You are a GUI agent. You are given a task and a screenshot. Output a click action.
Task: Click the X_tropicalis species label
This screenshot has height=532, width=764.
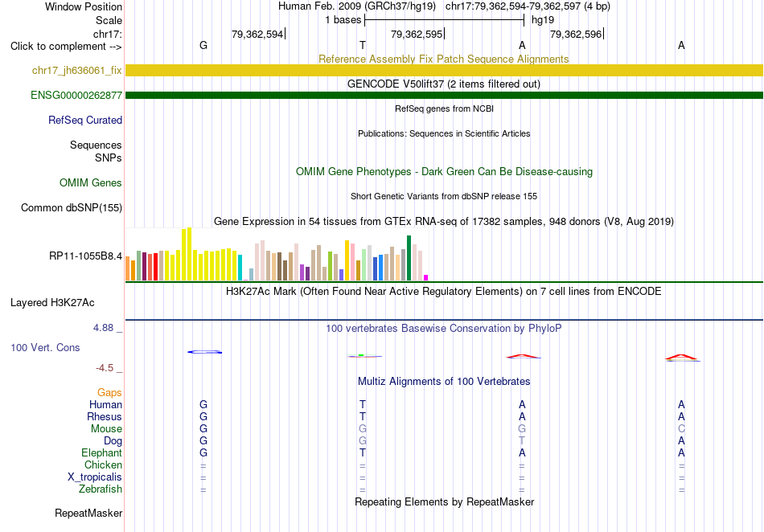click(95, 477)
